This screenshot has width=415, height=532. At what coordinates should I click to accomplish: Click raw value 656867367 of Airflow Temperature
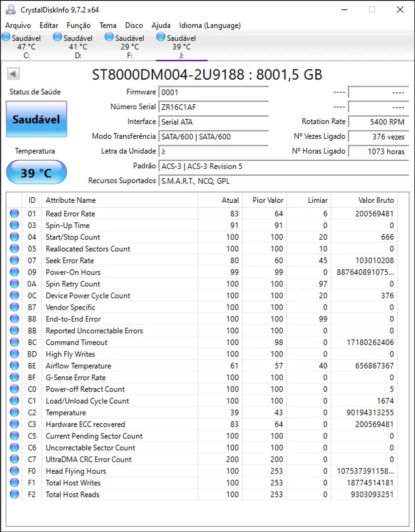[374, 366]
